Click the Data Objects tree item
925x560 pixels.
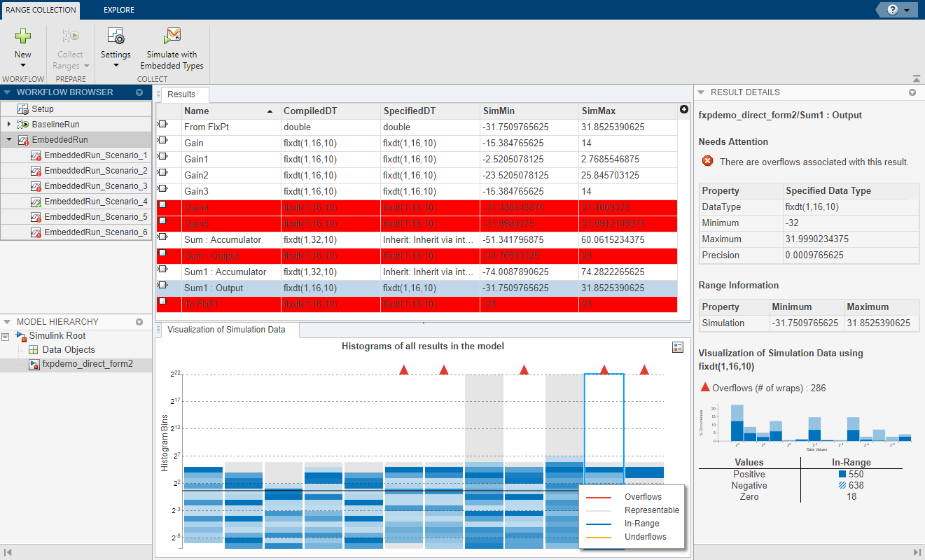click(x=68, y=350)
